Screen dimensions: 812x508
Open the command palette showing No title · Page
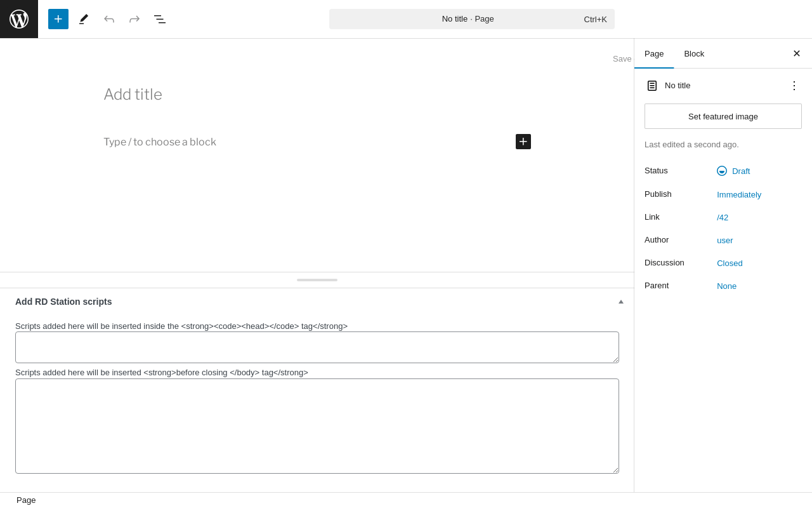tap(471, 19)
